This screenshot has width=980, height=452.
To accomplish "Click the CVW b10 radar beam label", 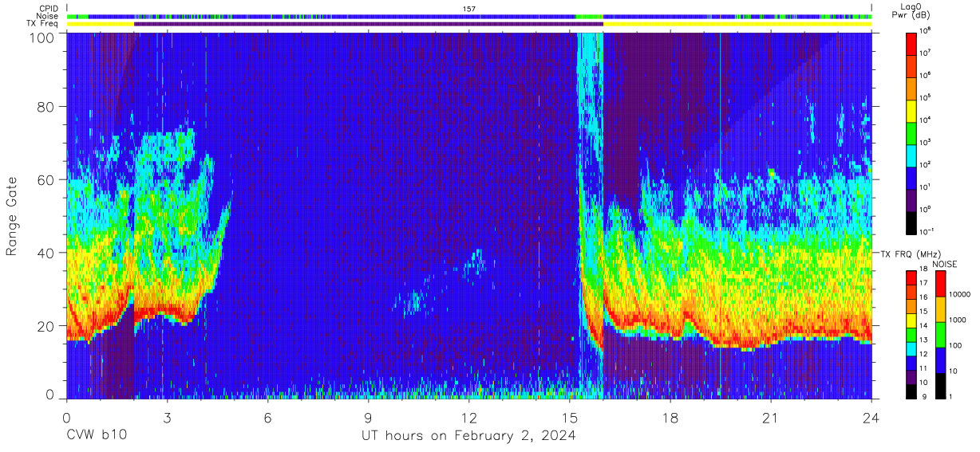I will click(x=97, y=435).
